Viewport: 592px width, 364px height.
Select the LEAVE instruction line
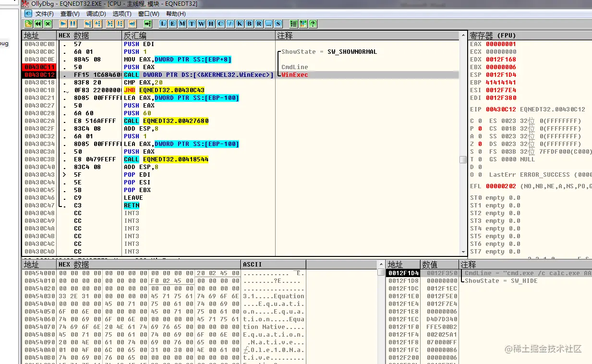pyautogui.click(x=133, y=198)
